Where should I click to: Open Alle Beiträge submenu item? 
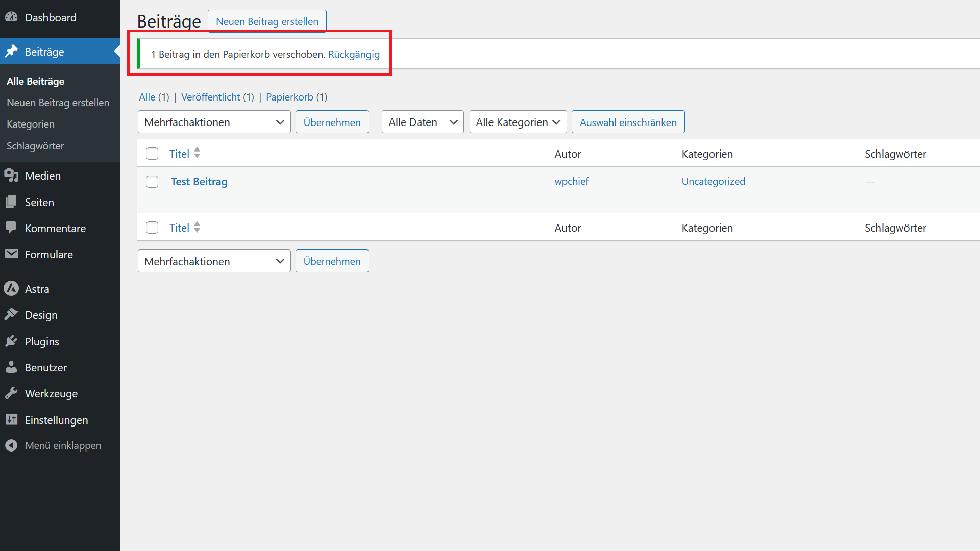[x=35, y=81]
